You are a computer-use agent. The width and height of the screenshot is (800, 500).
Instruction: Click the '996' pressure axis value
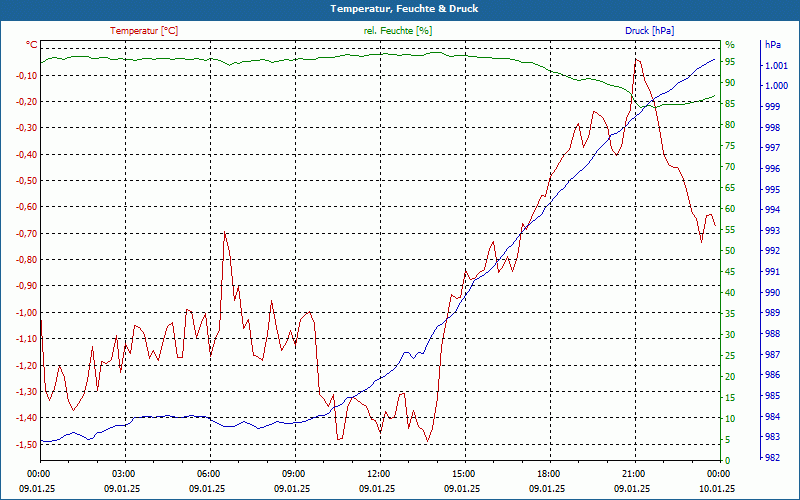[772, 168]
